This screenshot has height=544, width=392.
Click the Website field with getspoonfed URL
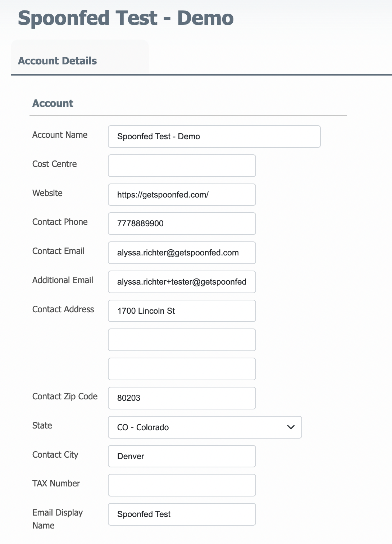pyautogui.click(x=182, y=195)
